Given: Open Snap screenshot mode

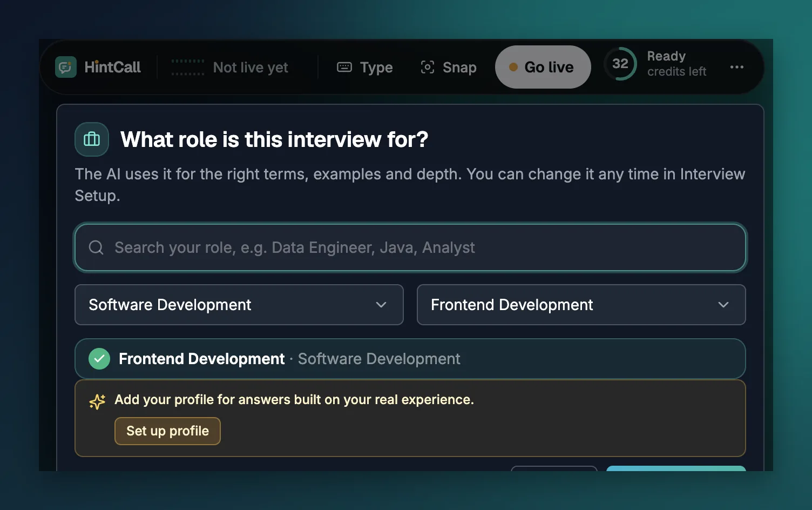Looking at the screenshot, I should click(x=449, y=67).
